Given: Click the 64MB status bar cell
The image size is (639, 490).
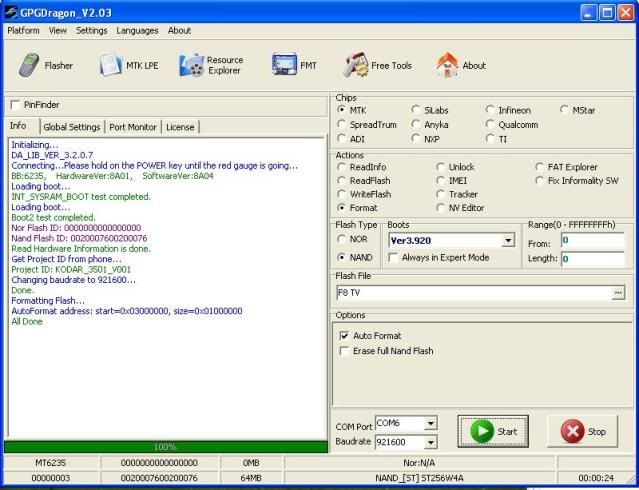Looking at the screenshot, I should pos(251,478).
